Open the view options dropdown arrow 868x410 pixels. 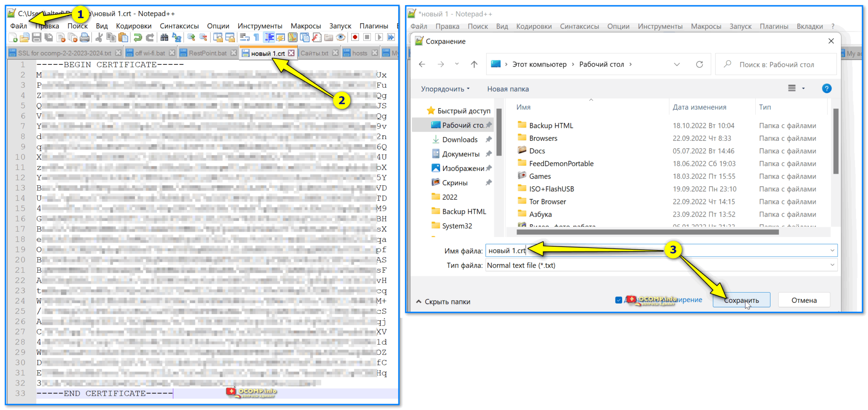click(803, 89)
